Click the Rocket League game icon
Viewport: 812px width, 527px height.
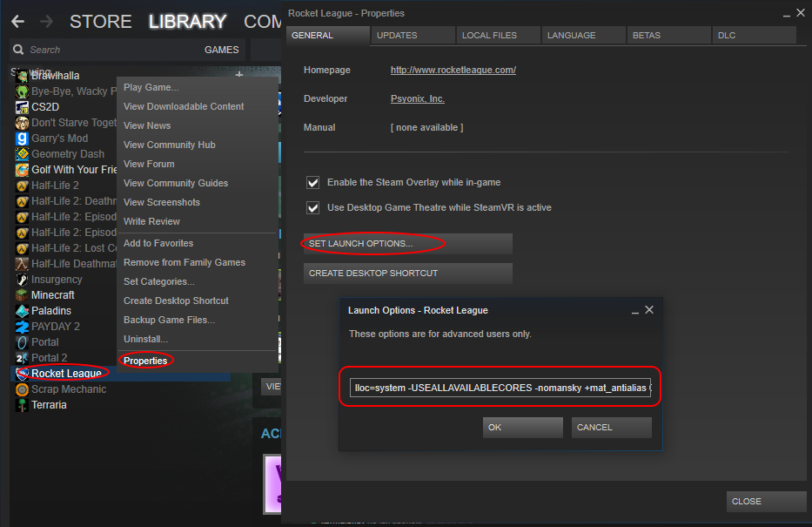click(23, 374)
